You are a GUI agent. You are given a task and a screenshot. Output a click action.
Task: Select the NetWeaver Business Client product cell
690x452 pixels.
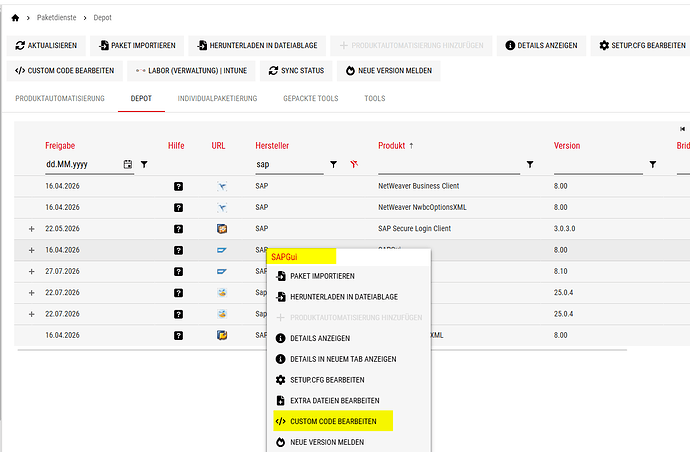tap(418, 186)
